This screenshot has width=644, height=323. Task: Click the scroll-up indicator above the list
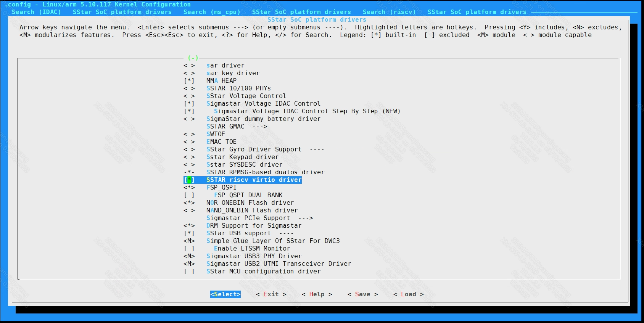193,58
